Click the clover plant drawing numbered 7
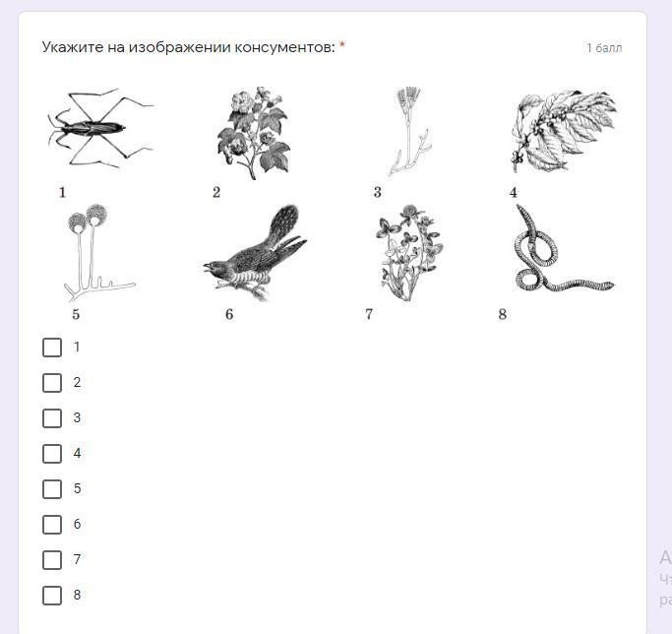The image size is (672, 634). [x=409, y=253]
